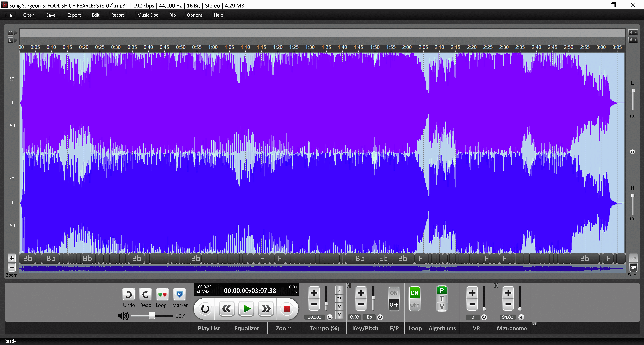Reset VR with the circular arrow icon

484,317
